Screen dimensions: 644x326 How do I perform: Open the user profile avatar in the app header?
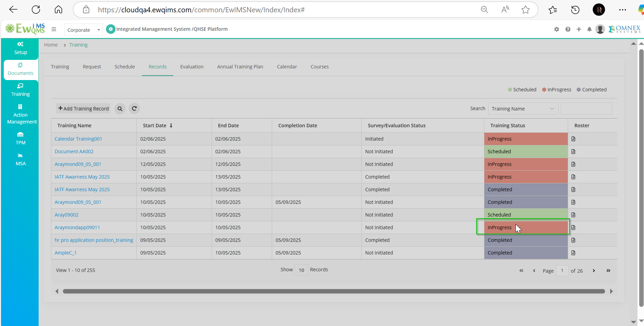pyautogui.click(x=600, y=29)
